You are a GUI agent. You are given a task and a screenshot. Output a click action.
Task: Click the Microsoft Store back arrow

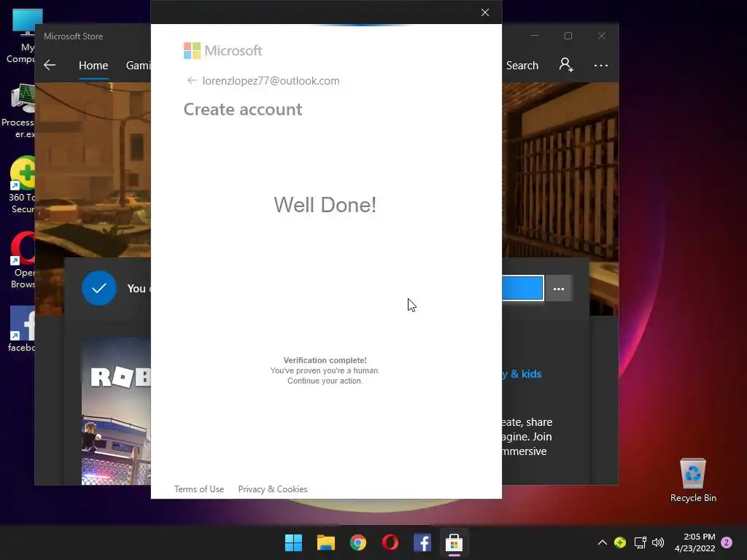50,65
